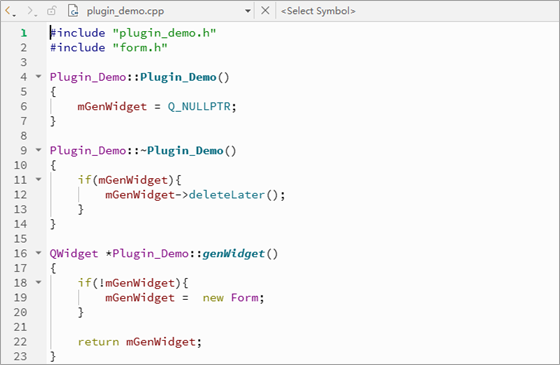
Task: Click line number 1 in the gutter
Action: coord(24,33)
